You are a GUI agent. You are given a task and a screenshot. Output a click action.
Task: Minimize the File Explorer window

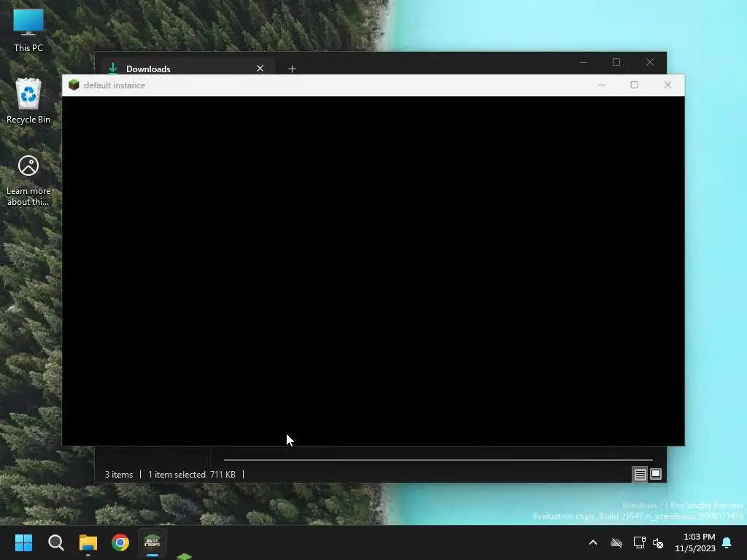click(x=584, y=63)
